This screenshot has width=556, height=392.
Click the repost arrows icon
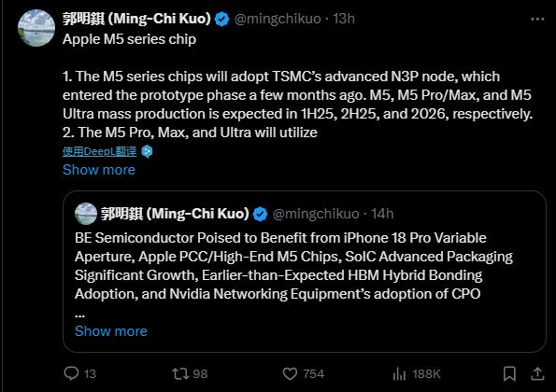tap(180, 373)
